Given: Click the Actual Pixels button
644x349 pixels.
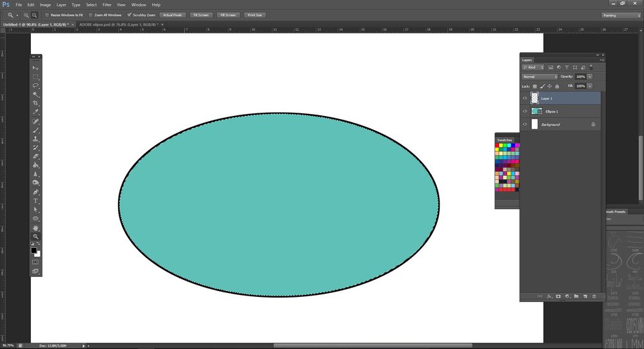Looking at the screenshot, I should (173, 15).
